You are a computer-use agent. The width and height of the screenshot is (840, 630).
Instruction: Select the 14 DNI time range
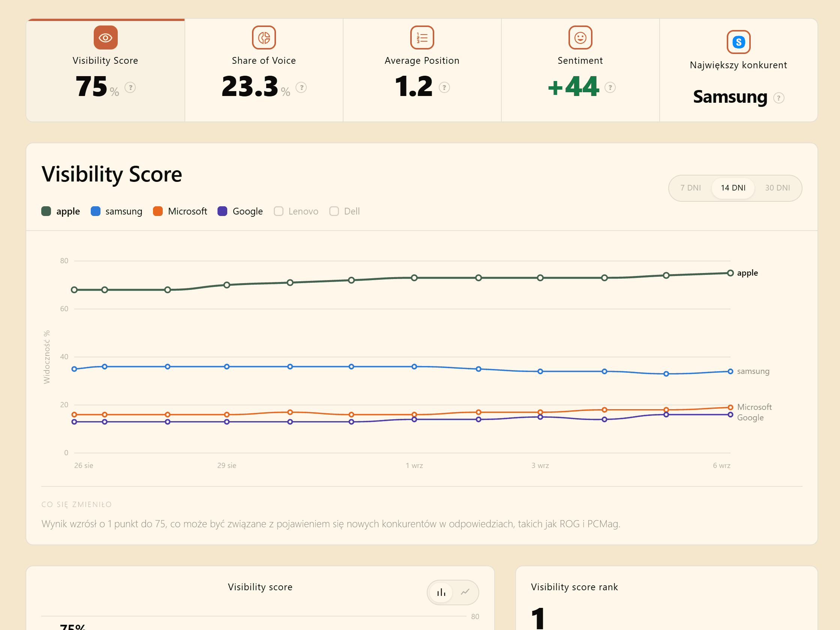pos(733,188)
